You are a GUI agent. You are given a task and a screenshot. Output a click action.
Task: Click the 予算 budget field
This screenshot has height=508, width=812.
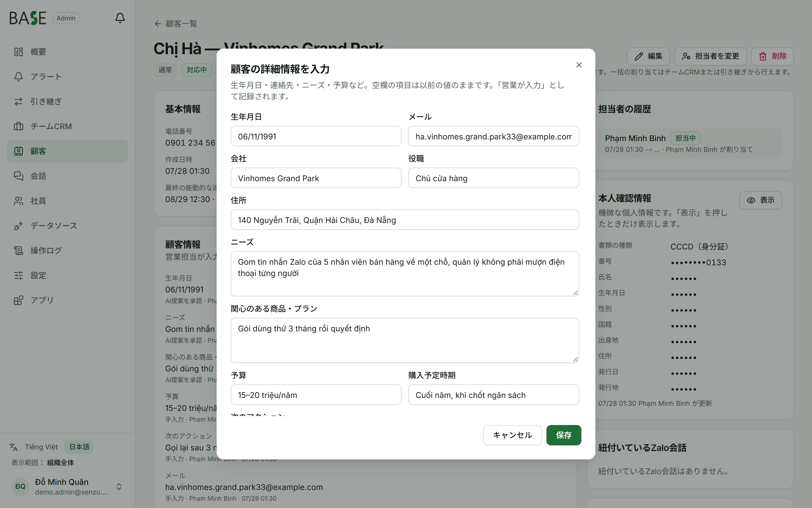tap(316, 395)
